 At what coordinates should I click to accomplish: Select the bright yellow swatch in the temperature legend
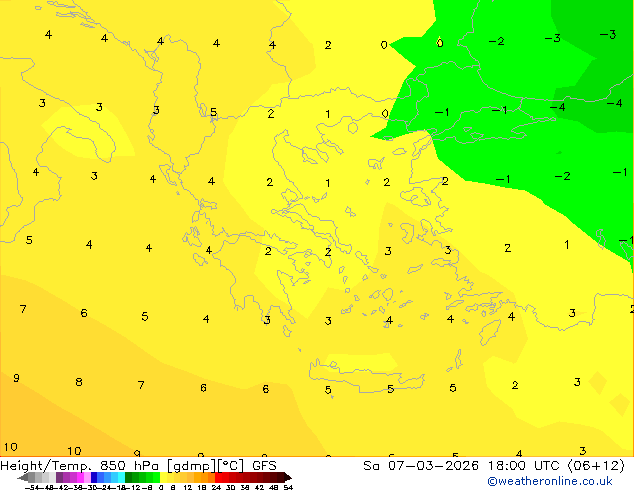[163, 477]
